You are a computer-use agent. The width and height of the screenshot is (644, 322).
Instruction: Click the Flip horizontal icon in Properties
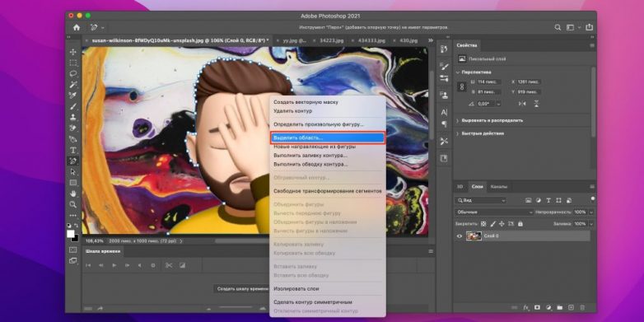[522, 104]
